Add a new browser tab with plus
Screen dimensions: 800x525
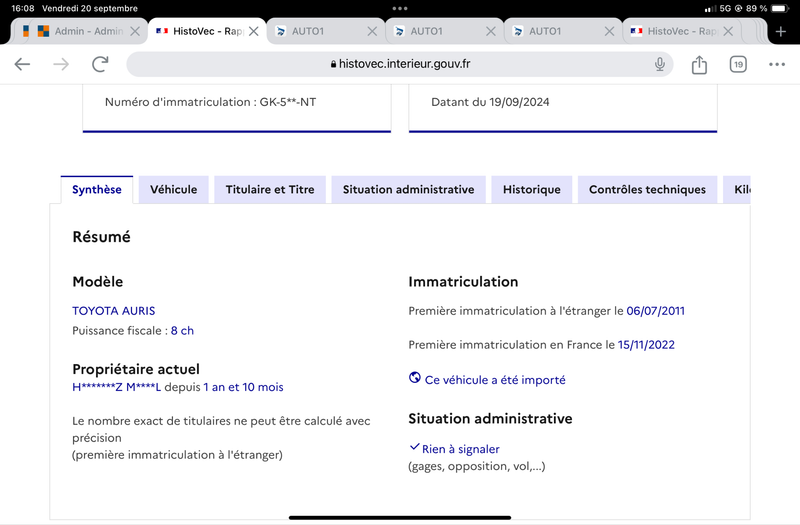[x=781, y=32]
